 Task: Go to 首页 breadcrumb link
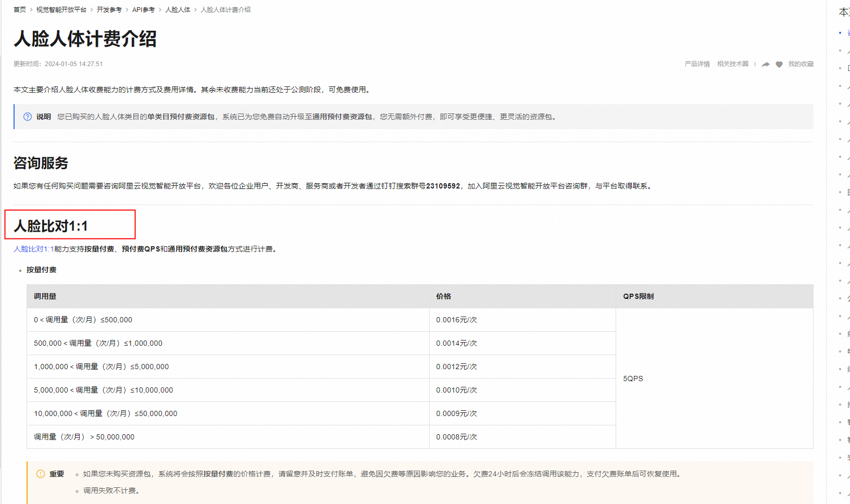tap(20, 10)
